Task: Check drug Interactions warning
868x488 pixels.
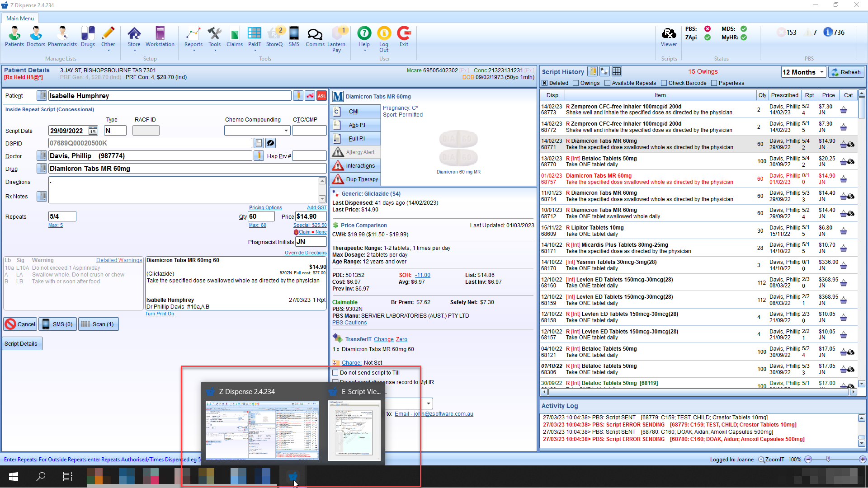Action: click(355, 165)
